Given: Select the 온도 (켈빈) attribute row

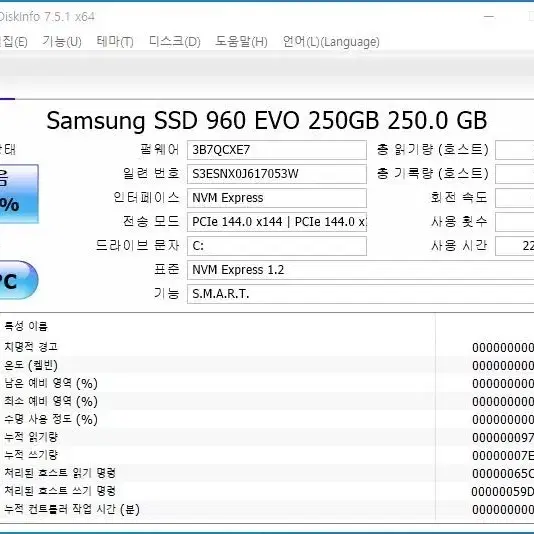Looking at the screenshot, I should pos(267,365).
